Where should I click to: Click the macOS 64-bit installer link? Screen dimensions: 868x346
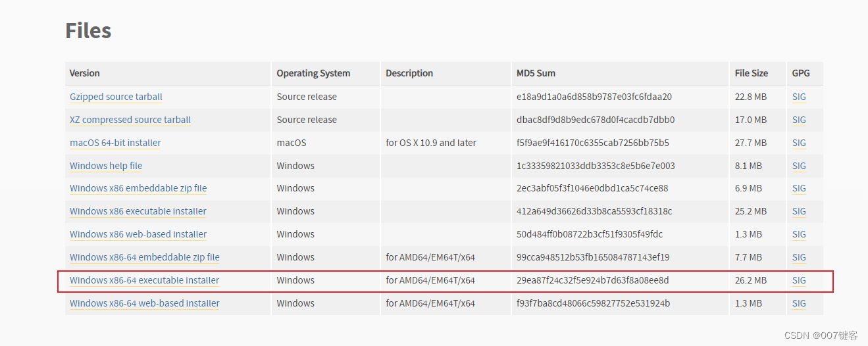point(115,143)
